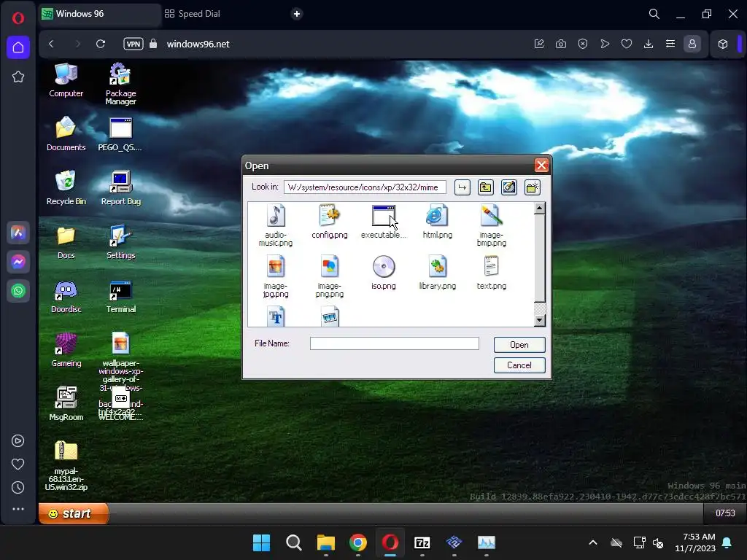Launch the Terminal desktop shortcut
The image size is (747, 560).
click(x=120, y=296)
